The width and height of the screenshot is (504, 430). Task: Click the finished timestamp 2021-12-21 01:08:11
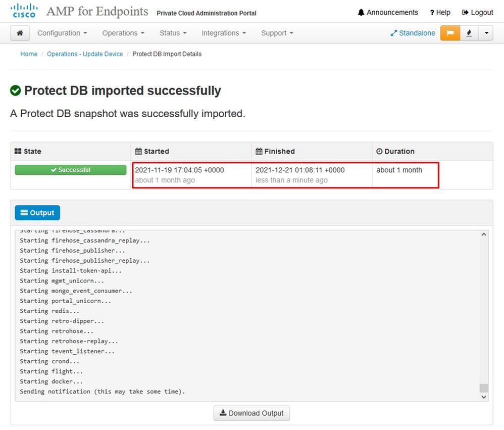click(300, 170)
